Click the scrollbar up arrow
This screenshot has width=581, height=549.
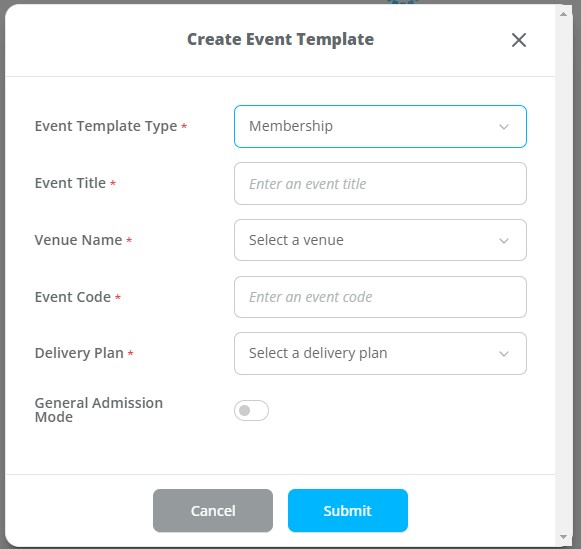click(x=564, y=14)
